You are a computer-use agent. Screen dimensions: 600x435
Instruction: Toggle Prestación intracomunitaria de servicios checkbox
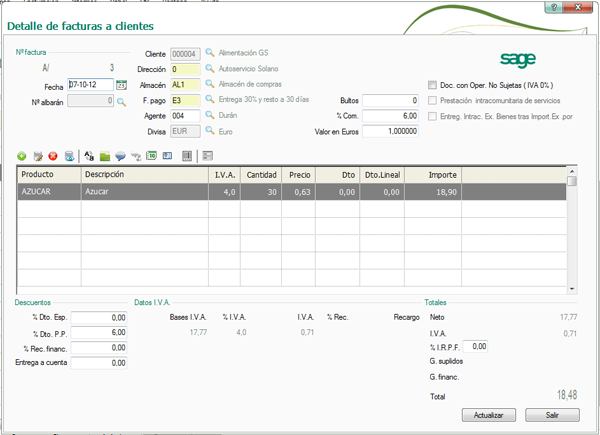click(x=433, y=101)
